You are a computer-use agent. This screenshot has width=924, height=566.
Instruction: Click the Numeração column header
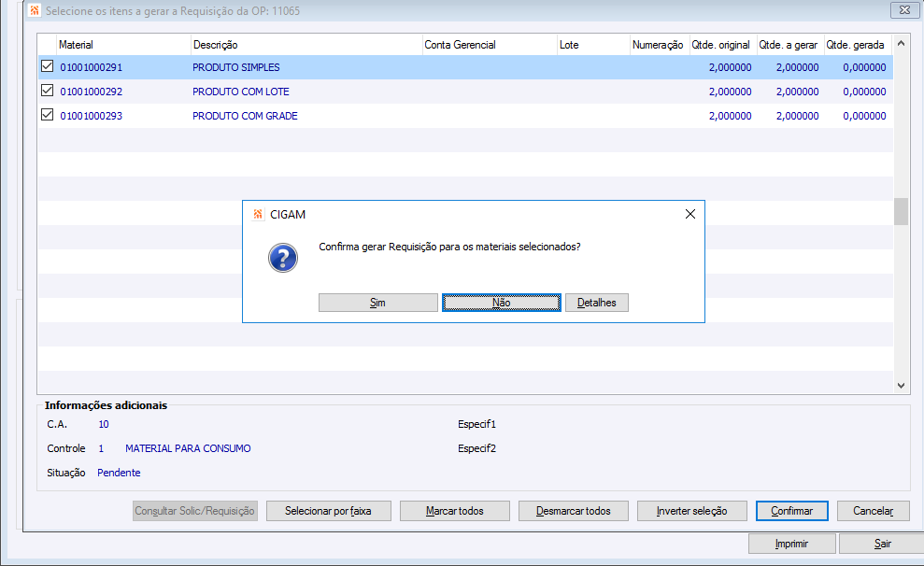(658, 45)
